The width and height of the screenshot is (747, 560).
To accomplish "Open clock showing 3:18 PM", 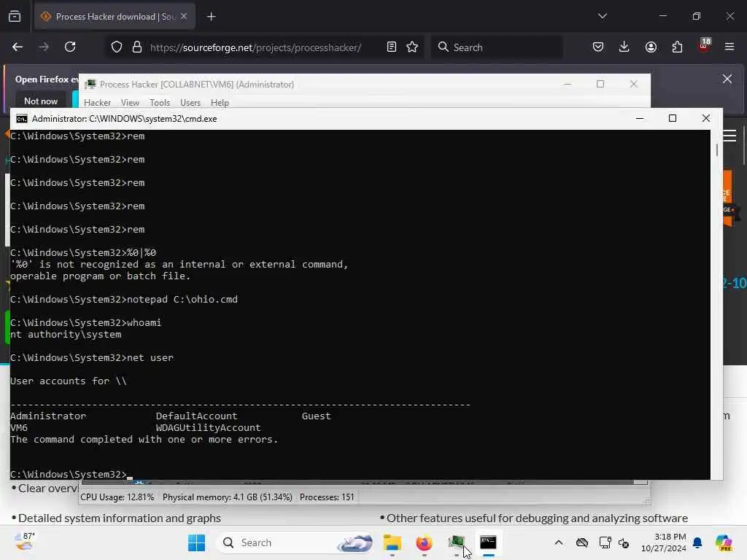I will point(663,542).
